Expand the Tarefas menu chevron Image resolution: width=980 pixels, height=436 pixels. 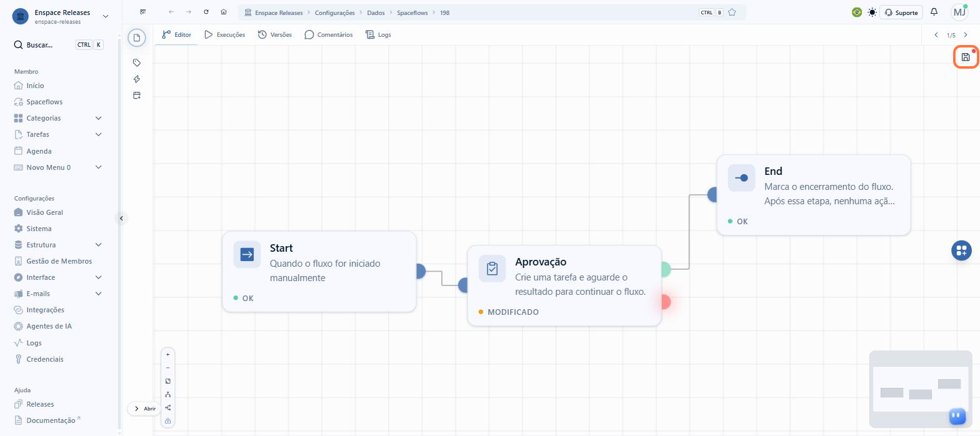[98, 134]
